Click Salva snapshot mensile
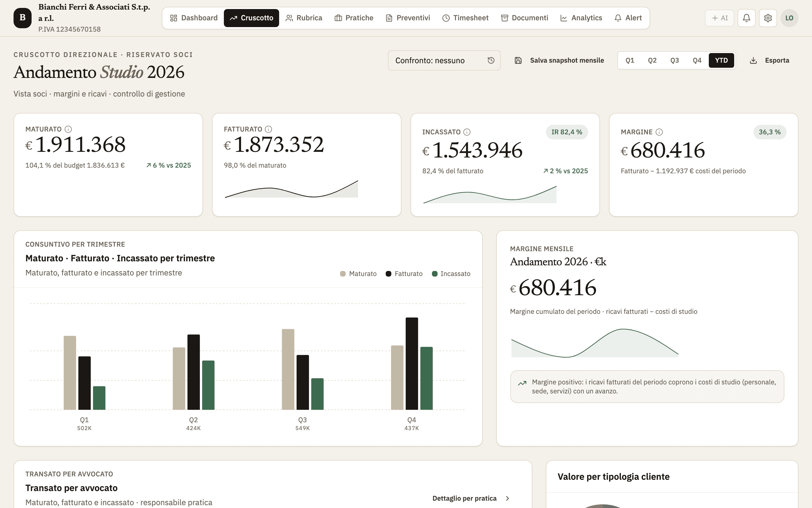812x508 pixels. tap(559, 60)
